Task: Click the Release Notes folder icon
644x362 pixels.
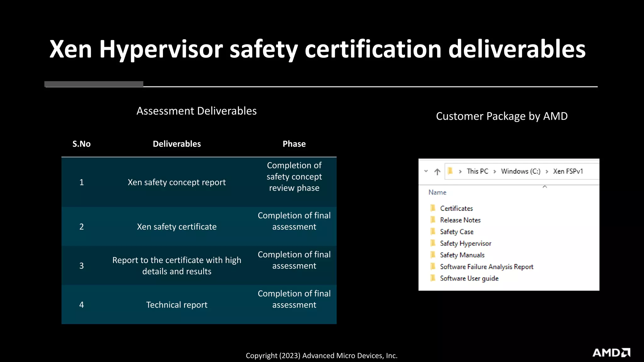Action: click(433, 220)
